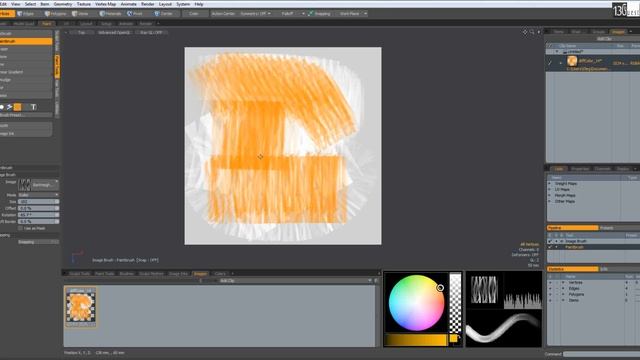The image size is (640, 360).
Task: Toggle the Snapping option in the tool panel
Action: [38, 242]
